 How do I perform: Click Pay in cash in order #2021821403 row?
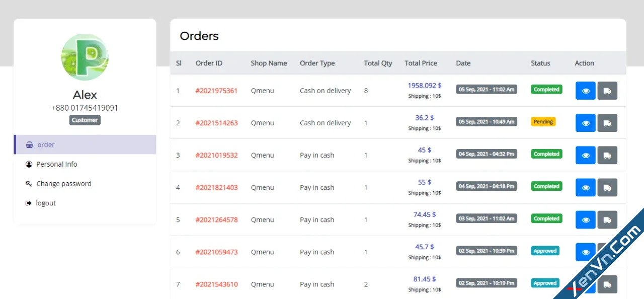[x=317, y=187]
